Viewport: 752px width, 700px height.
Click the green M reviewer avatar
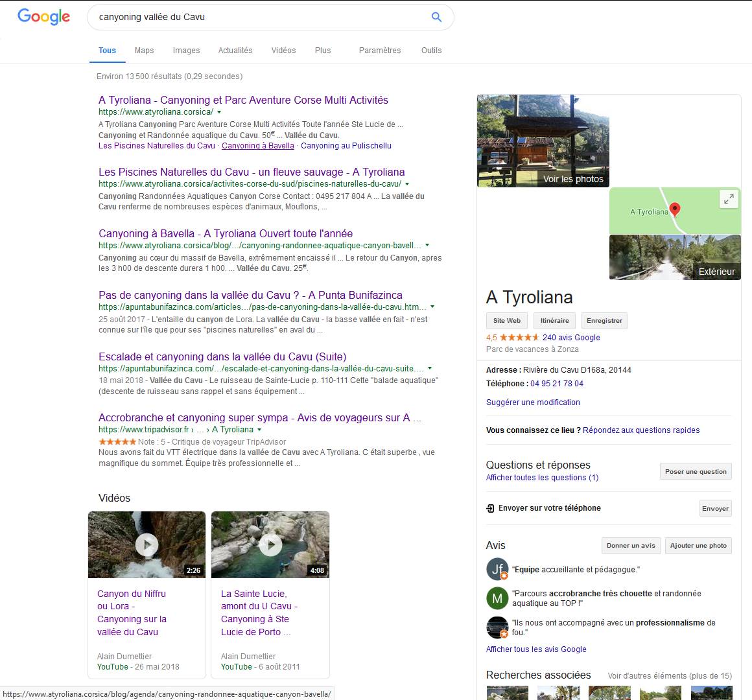(x=497, y=598)
